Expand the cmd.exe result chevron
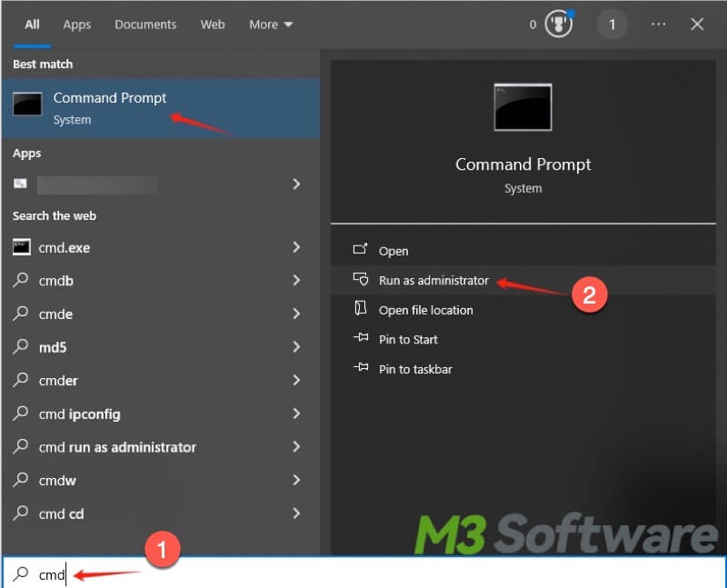This screenshot has width=727, height=588. click(296, 247)
